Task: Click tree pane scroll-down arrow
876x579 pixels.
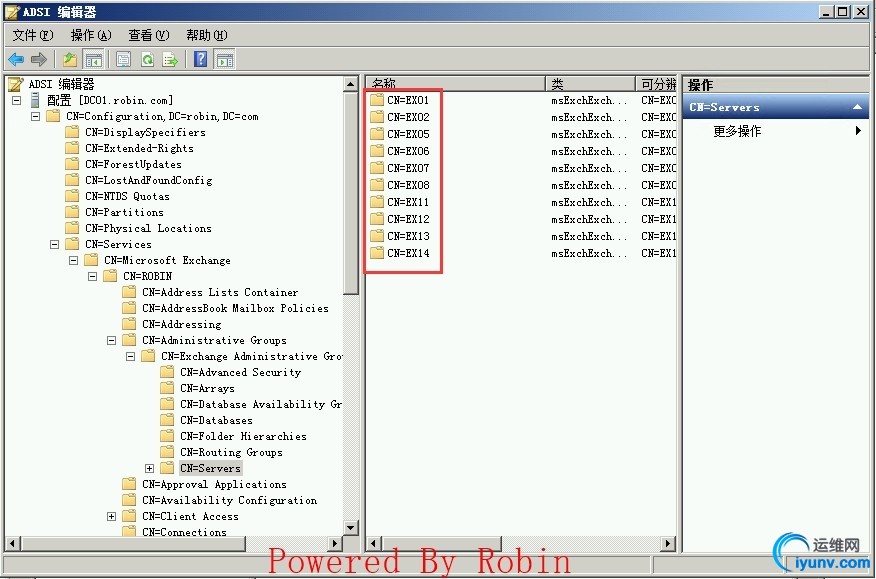Action: pos(351,527)
